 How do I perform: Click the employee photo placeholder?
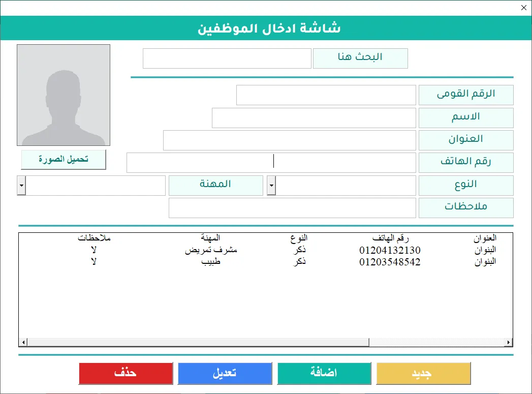click(64, 95)
